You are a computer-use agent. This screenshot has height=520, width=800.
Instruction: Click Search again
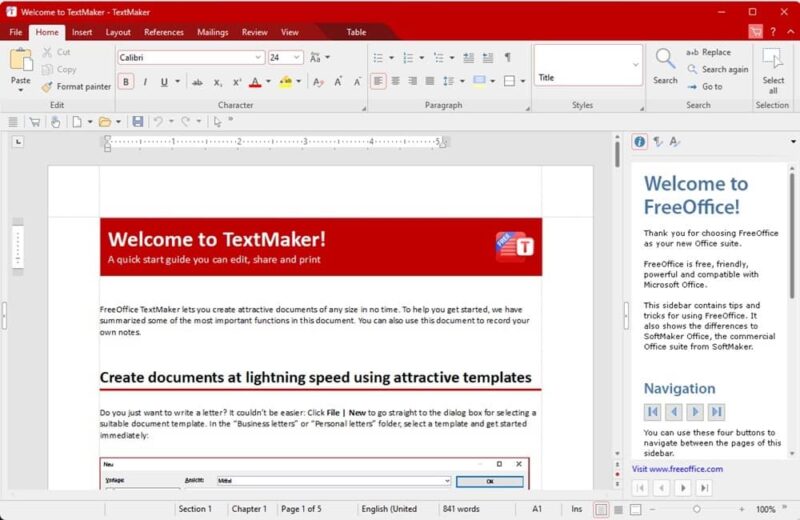718,69
